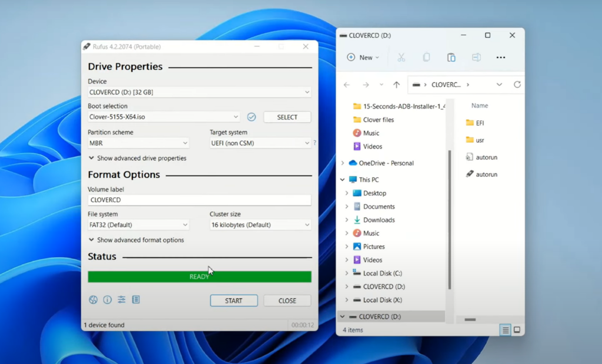Open the Partition scheme dropdown

(x=138, y=143)
